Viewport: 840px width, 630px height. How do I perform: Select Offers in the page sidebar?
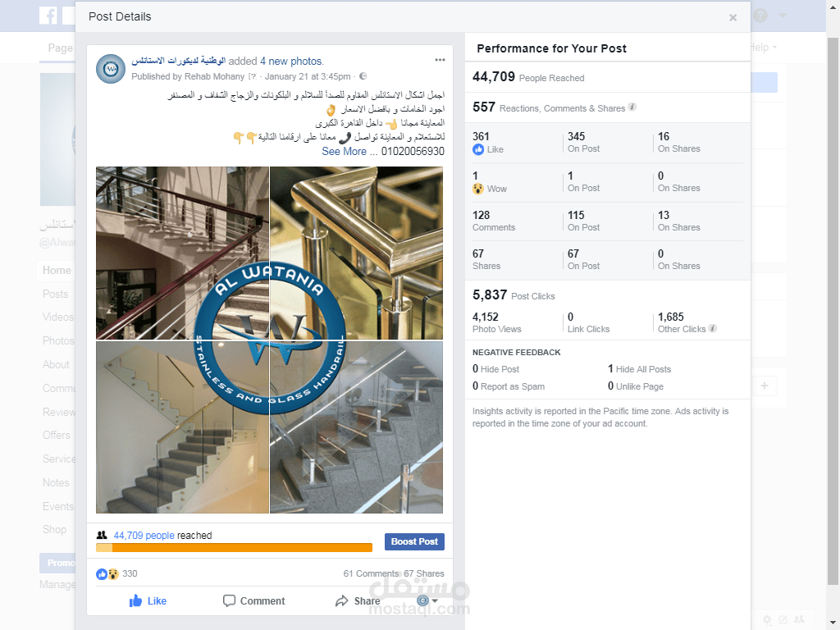point(57,435)
